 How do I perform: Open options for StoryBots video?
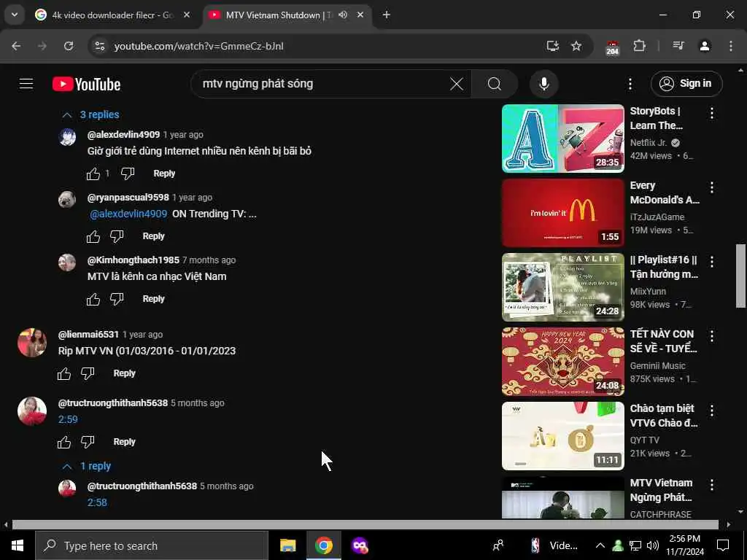tap(712, 113)
